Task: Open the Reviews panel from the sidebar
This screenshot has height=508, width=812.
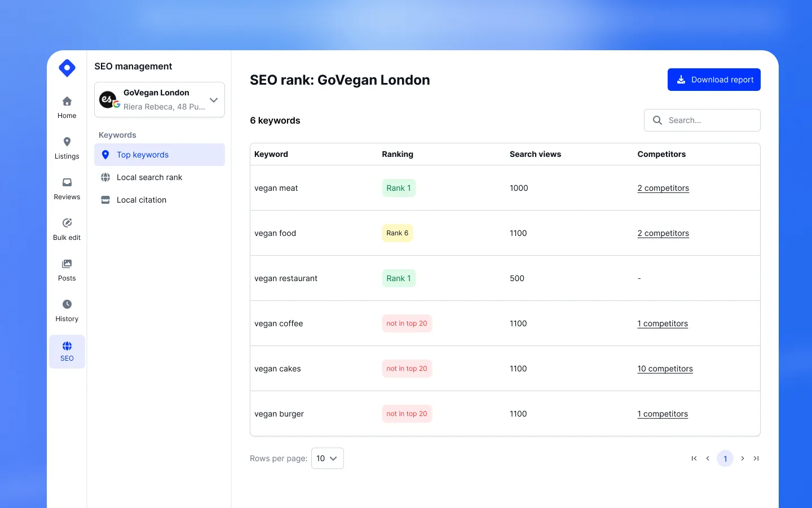Action: click(x=67, y=188)
